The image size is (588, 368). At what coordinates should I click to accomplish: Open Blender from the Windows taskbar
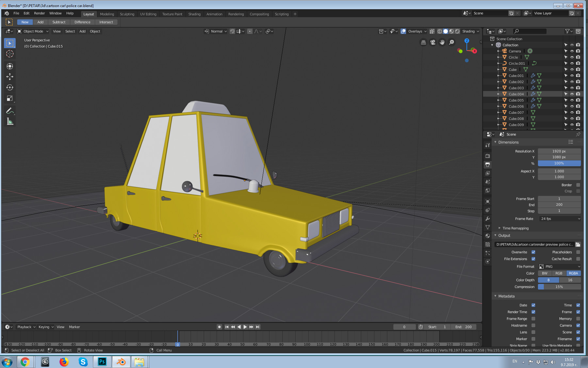coord(121,362)
